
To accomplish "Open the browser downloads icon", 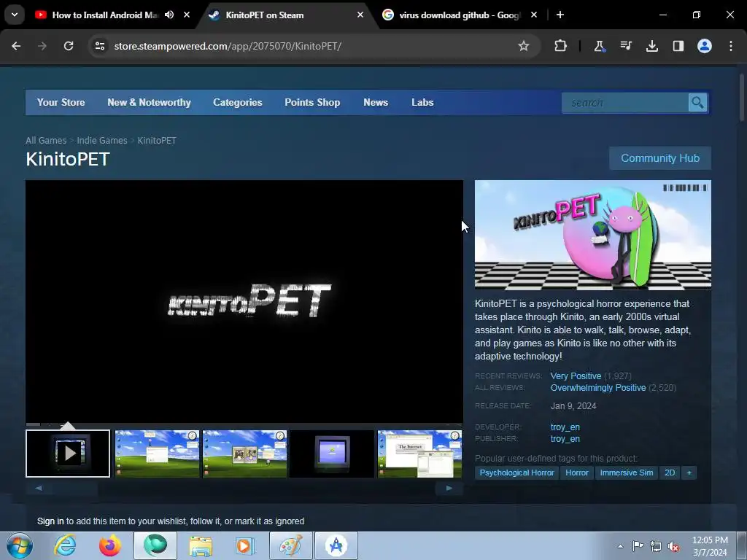I will (651, 46).
